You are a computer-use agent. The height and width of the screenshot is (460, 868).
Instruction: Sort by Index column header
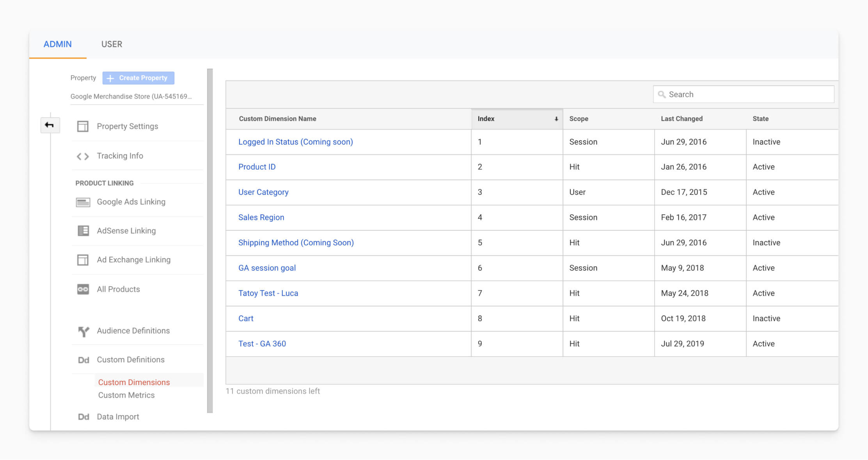[517, 119]
